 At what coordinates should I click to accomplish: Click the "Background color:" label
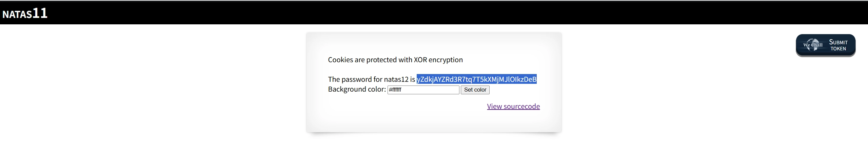(x=357, y=89)
